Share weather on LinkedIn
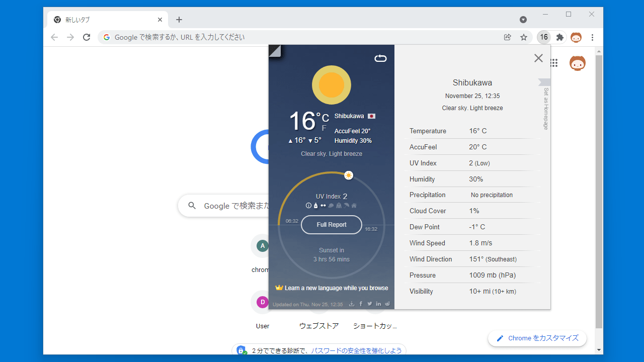Viewport: 644px width, 362px height. pos(378,304)
